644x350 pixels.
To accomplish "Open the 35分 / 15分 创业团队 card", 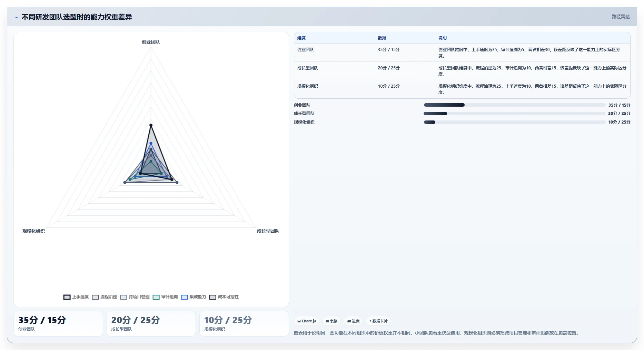I will point(58,324).
